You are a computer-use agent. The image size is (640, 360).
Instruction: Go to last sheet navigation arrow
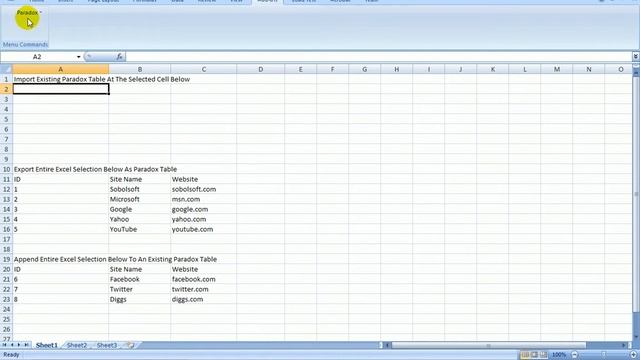pos(27,345)
